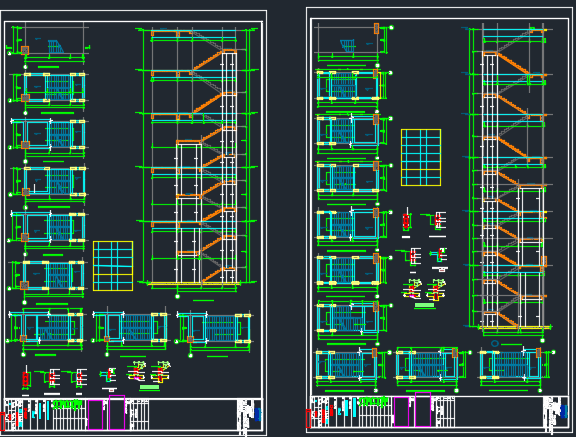Viewport: 576px width, 437px height.
Task: Select the blue stamp in left title block
Action: tap(258, 415)
